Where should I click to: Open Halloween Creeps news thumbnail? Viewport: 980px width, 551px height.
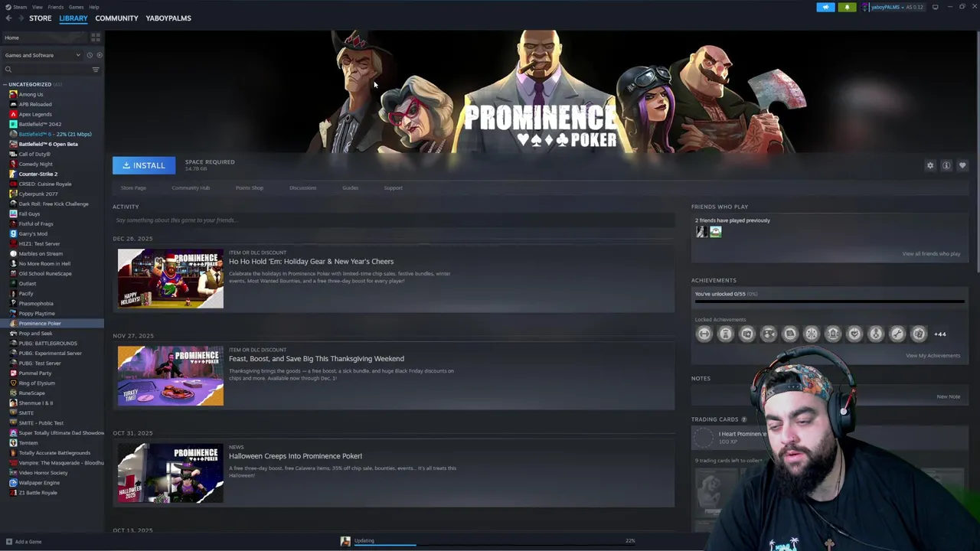[x=171, y=473]
